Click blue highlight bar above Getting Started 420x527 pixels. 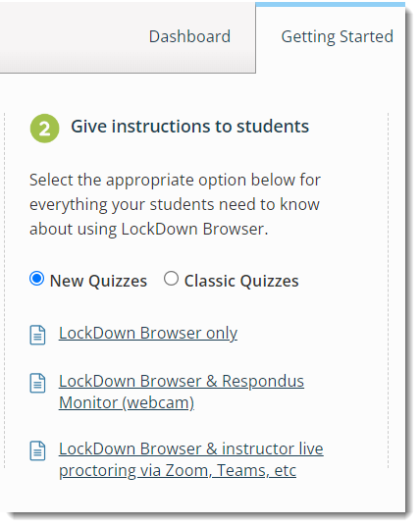tap(331, 4)
